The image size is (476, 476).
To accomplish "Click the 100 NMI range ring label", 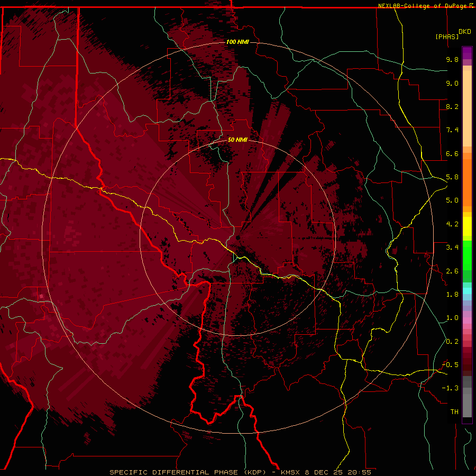I will tap(237, 42).
